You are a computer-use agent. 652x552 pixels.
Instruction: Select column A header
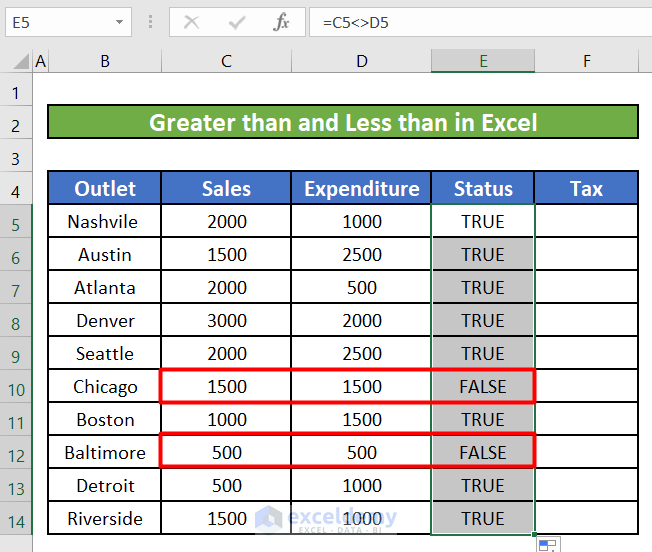pos(40,61)
